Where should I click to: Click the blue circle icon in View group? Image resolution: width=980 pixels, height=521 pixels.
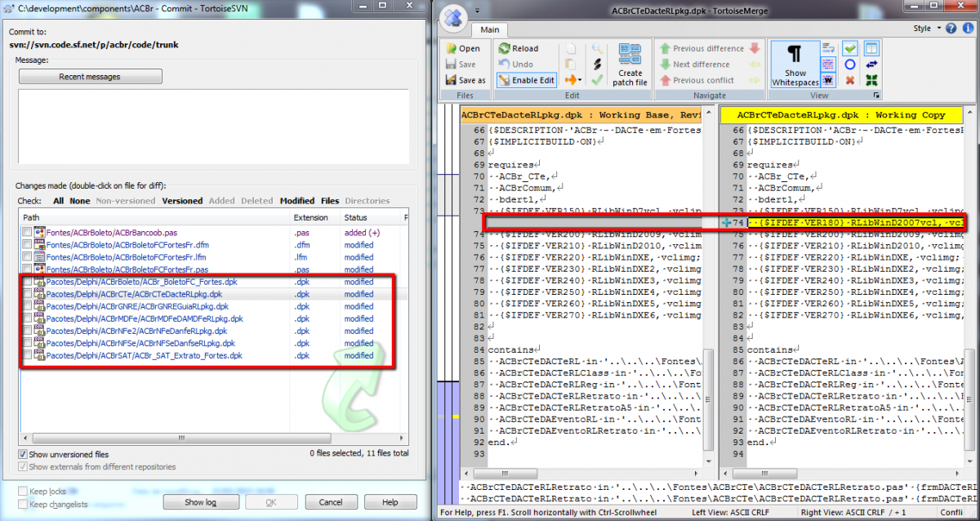coord(850,64)
